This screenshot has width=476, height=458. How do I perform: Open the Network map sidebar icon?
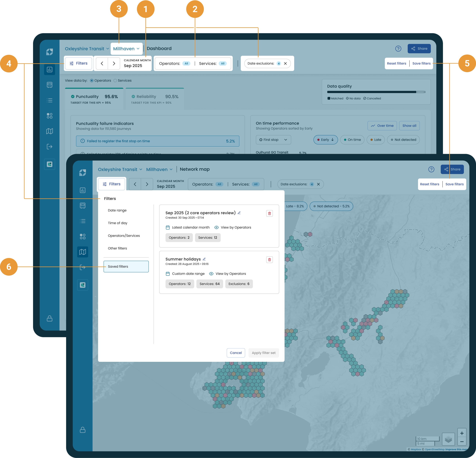click(x=83, y=252)
